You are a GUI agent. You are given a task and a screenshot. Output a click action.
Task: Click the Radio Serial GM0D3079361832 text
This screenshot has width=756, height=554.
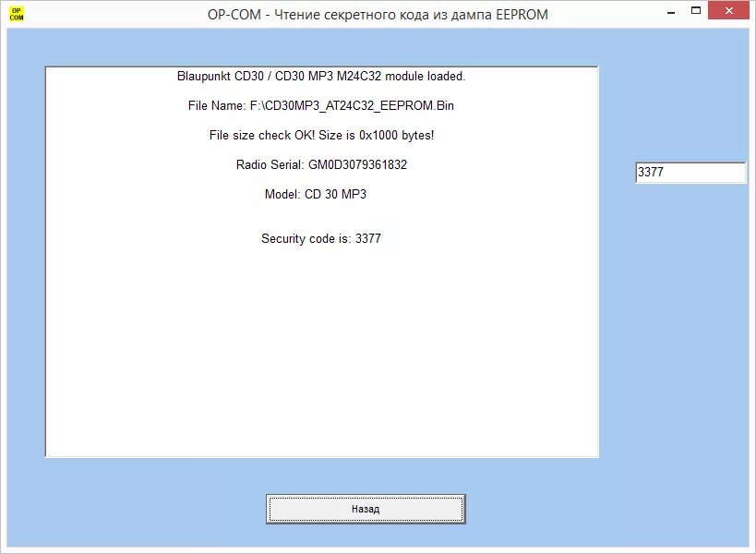point(321,165)
